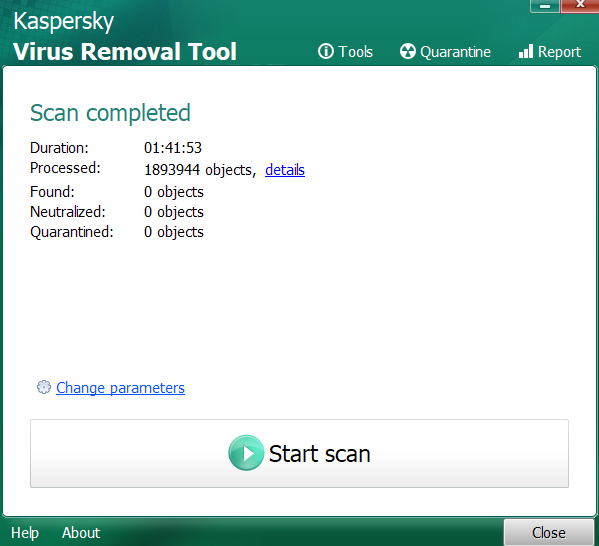
Task: Click the Start scan text
Action: (x=320, y=454)
